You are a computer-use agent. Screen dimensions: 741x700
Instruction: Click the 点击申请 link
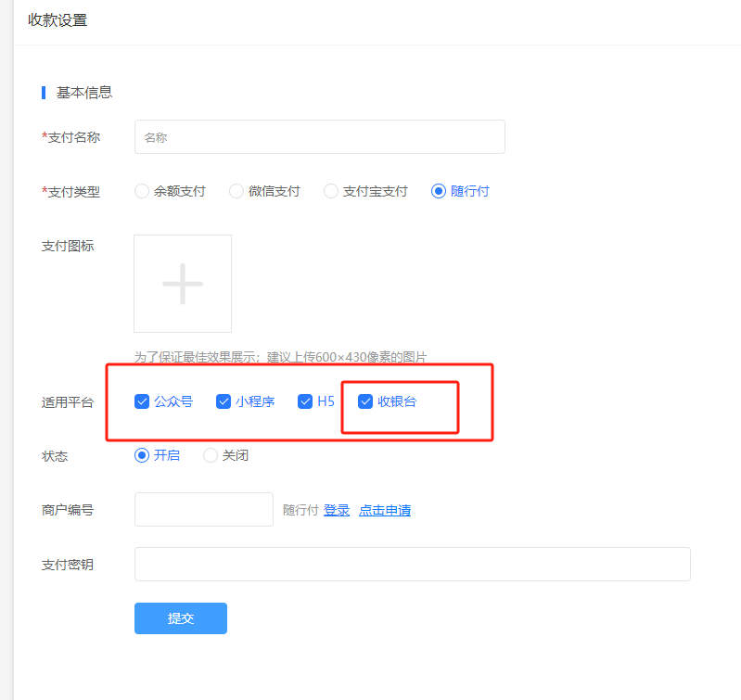tap(385, 510)
